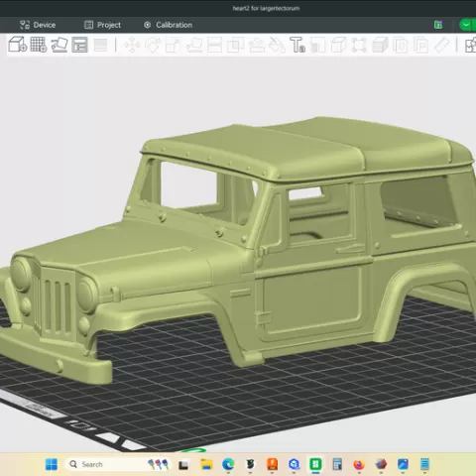The width and height of the screenshot is (476, 476).
Task: Open the Photos app in taskbar
Action: pos(403,464)
